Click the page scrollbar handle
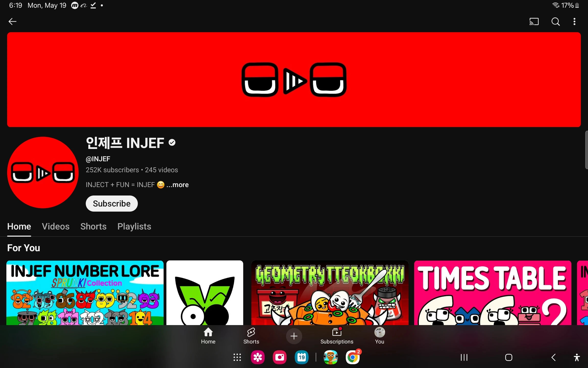 [586, 150]
